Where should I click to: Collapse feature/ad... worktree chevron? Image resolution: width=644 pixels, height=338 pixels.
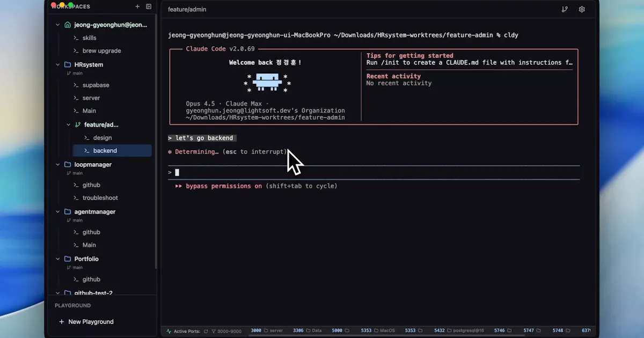tap(68, 124)
